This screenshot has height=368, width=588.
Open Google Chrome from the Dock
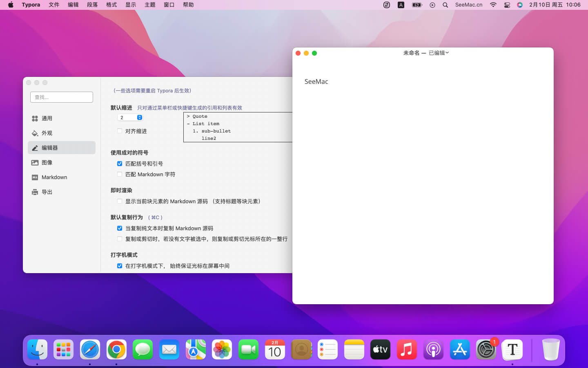(116, 350)
